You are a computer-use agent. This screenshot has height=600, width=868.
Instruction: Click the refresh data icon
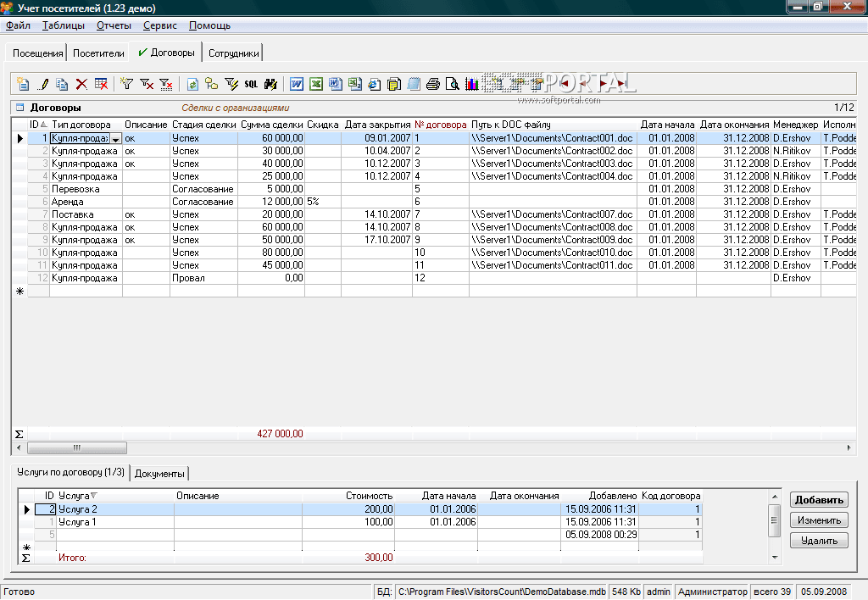click(x=192, y=84)
